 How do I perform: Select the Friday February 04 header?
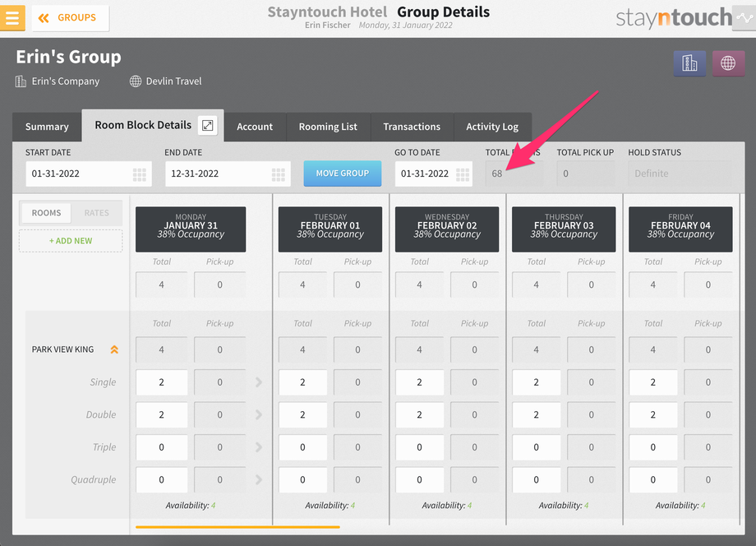[x=680, y=229]
